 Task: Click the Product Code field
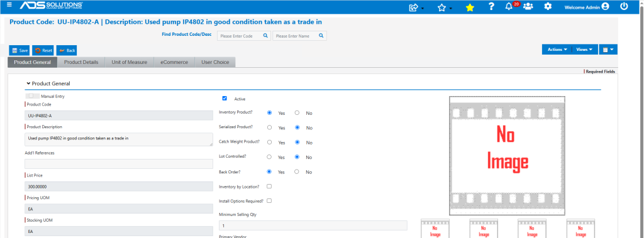tap(119, 116)
